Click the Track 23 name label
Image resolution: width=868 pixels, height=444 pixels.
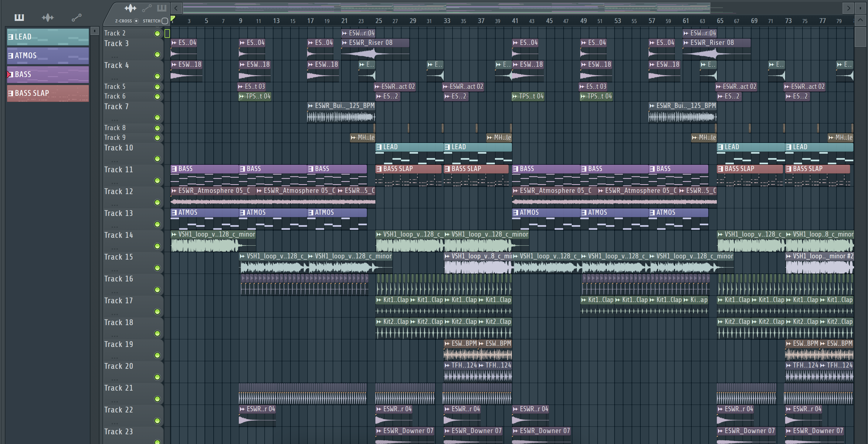pos(119,432)
